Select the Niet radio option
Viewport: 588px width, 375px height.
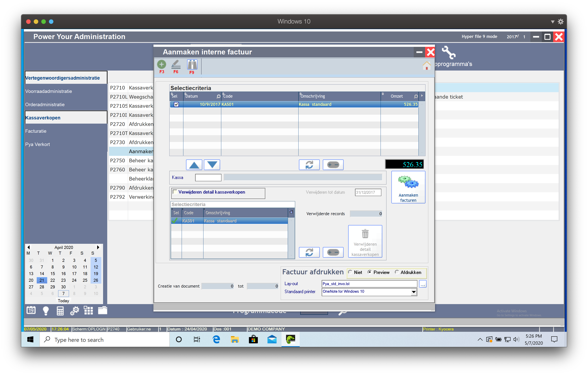click(x=350, y=272)
